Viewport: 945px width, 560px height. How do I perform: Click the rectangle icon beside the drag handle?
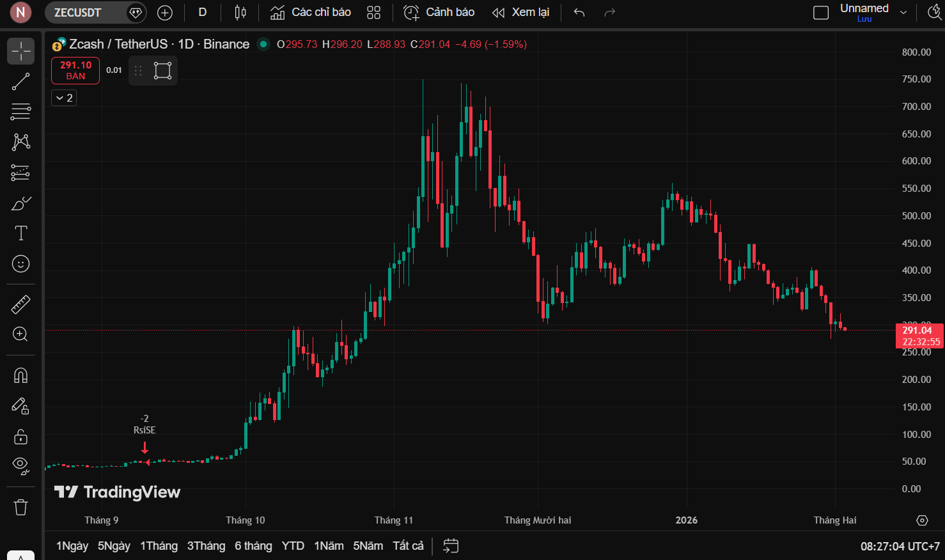click(163, 70)
